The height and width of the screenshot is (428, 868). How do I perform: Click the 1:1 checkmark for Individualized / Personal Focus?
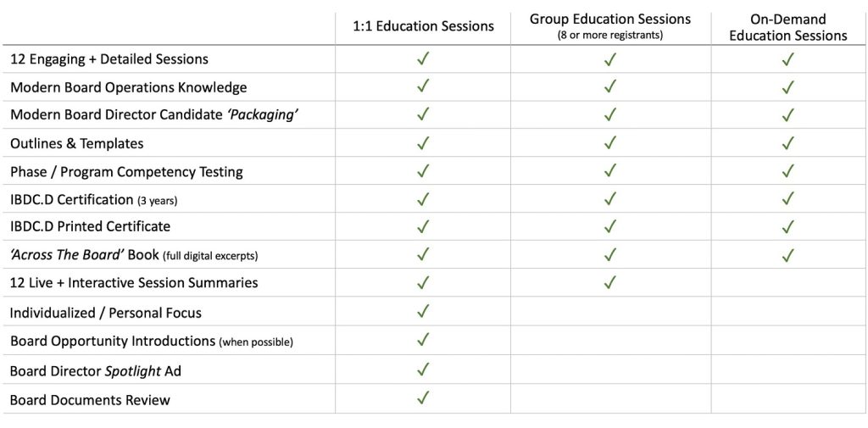point(424,311)
